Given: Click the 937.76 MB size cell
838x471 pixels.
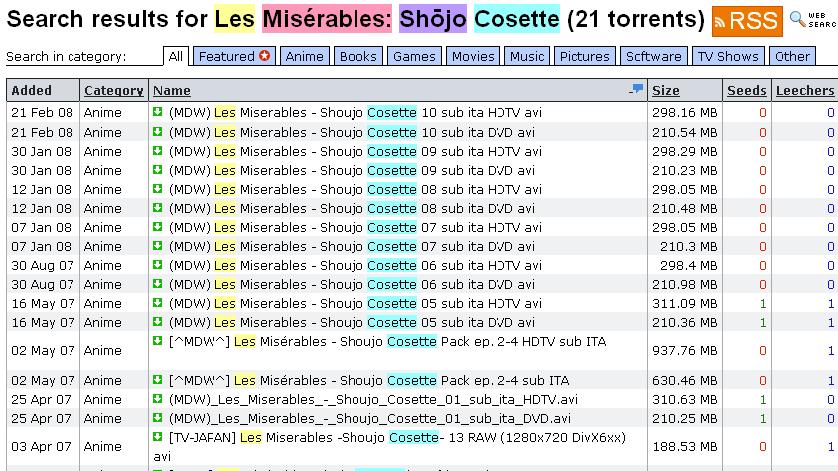Looking at the screenshot, I should coord(685,350).
